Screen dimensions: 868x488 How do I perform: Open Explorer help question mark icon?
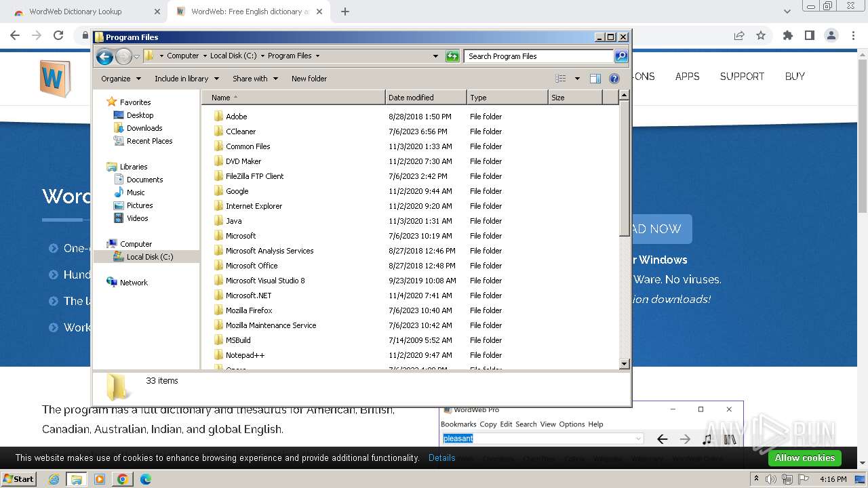614,79
